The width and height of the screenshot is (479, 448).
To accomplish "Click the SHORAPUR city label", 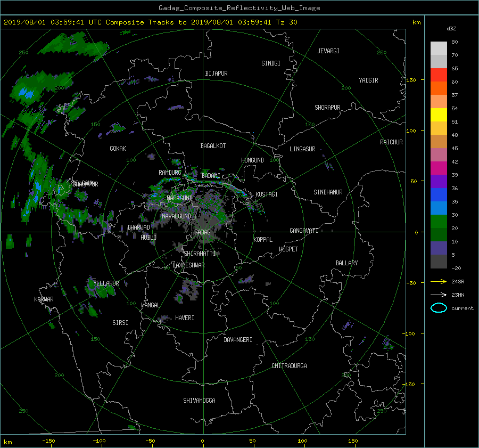I will coord(327,108).
